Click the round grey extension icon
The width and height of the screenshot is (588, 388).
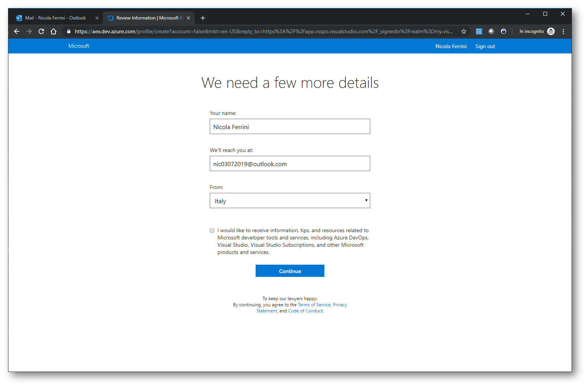(491, 31)
